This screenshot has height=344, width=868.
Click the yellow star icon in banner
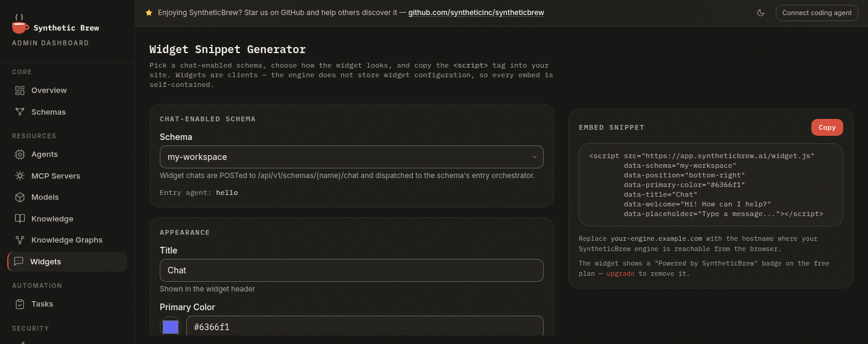(x=149, y=13)
